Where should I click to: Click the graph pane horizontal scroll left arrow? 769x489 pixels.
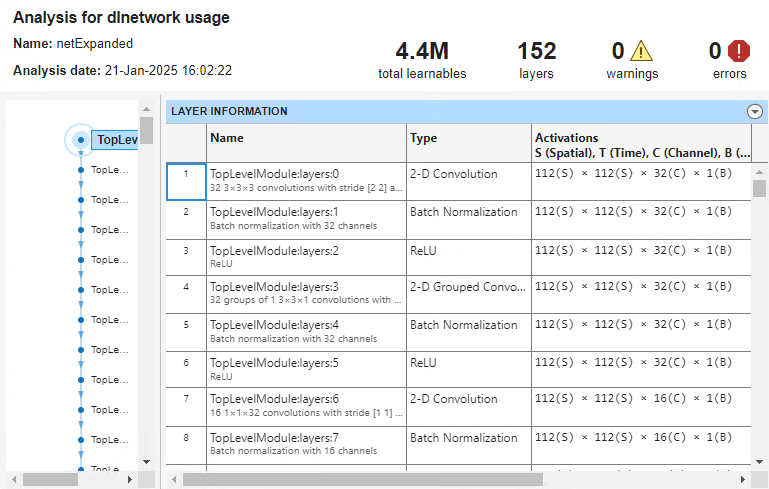tap(12, 479)
